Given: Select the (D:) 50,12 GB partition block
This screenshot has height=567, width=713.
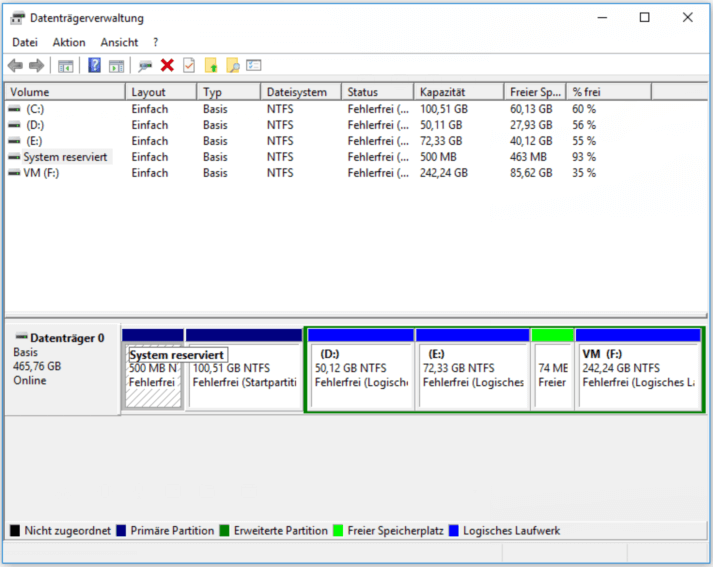Looking at the screenshot, I should click(x=361, y=370).
